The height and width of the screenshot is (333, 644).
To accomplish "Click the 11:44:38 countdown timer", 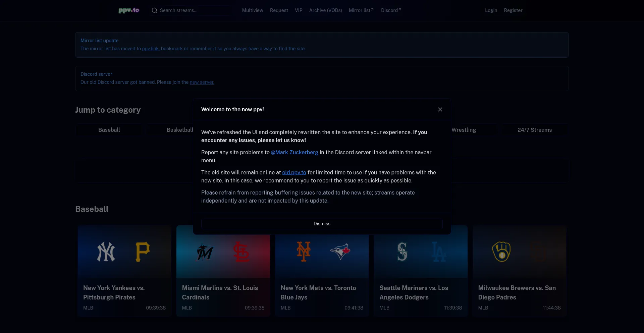I will pyautogui.click(x=552, y=308).
